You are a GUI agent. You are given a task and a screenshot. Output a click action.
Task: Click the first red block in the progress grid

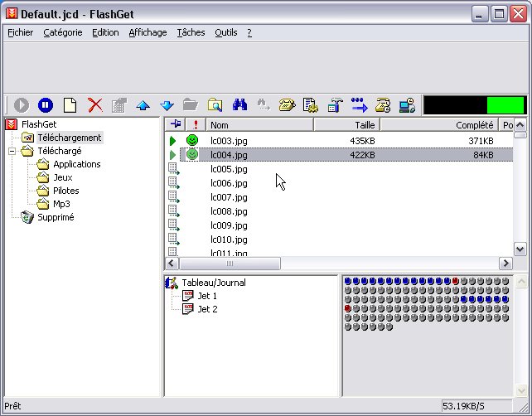click(455, 281)
